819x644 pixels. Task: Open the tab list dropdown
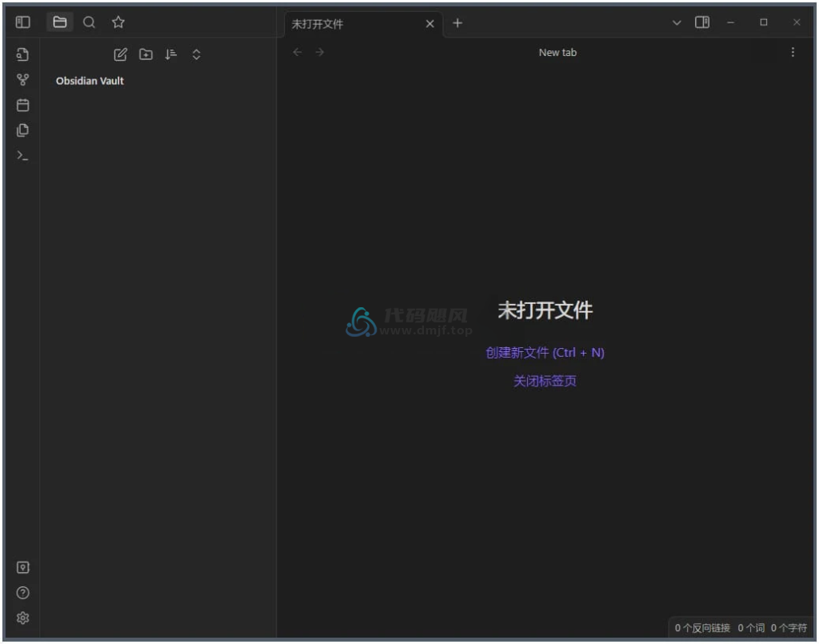click(677, 22)
